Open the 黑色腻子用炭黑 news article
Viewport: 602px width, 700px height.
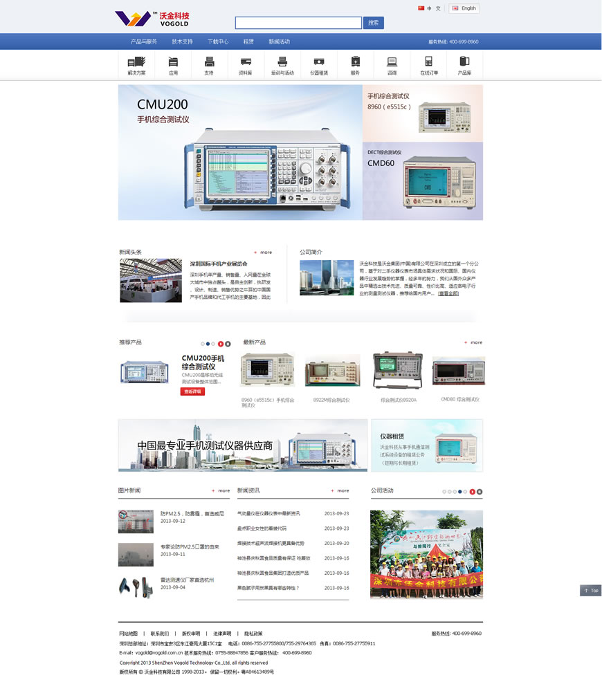click(x=268, y=588)
